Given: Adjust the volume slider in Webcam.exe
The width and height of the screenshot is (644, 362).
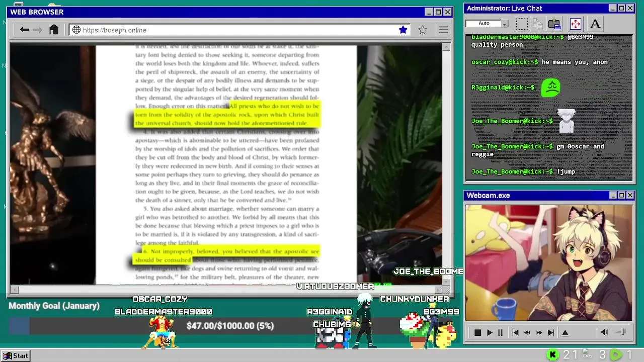Looking at the screenshot, I should click(620, 332).
